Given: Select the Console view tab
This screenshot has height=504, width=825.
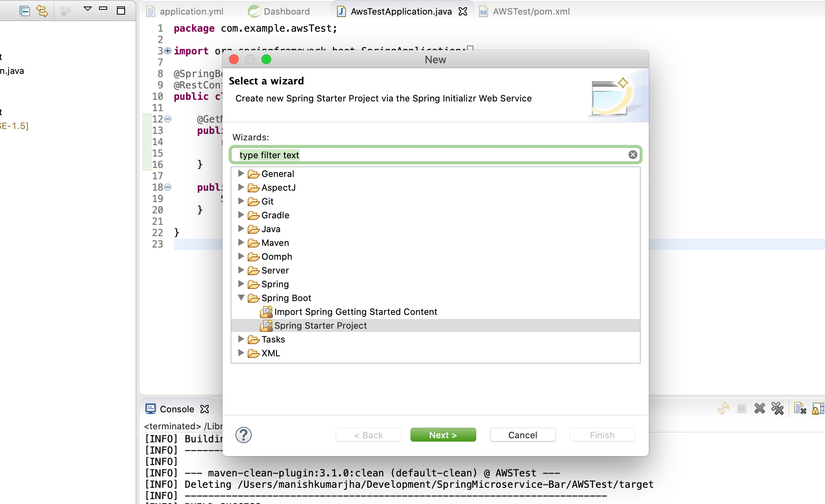Looking at the screenshot, I should [177, 409].
